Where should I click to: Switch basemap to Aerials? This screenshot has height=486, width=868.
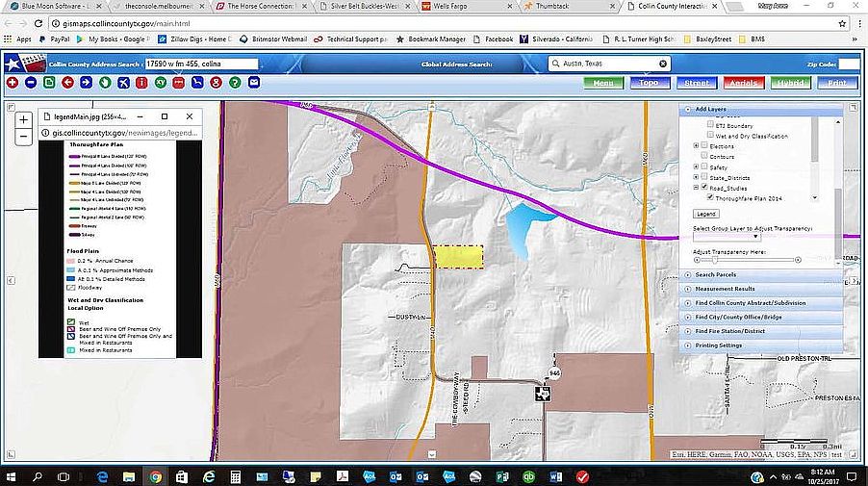coord(744,83)
